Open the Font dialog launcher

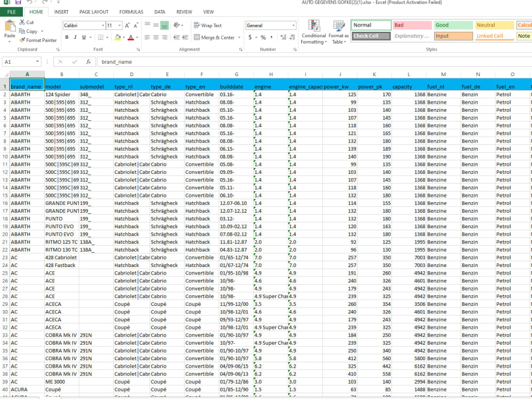point(138,49)
